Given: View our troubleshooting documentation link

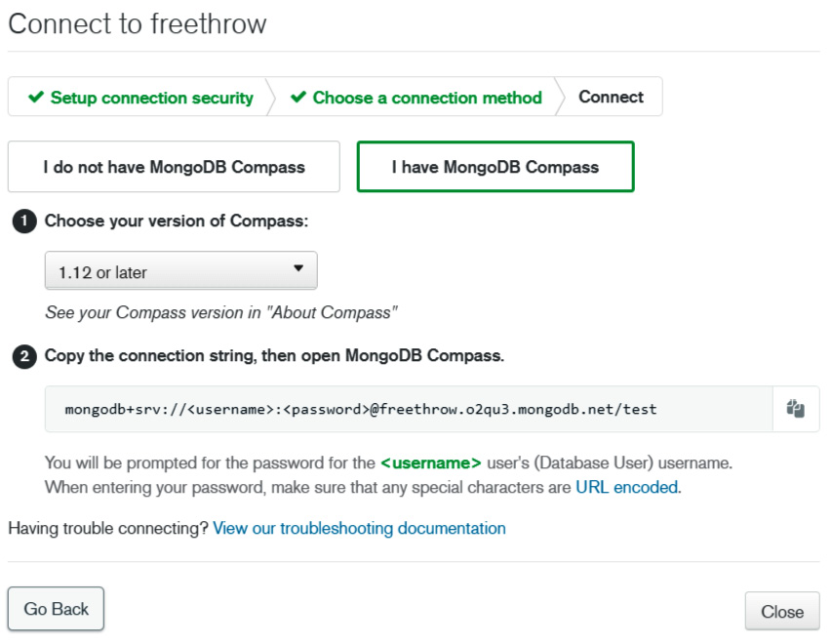Looking at the screenshot, I should pos(359,529).
